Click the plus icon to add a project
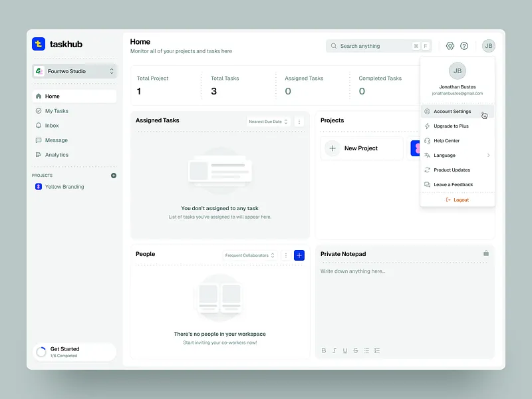 113,175
